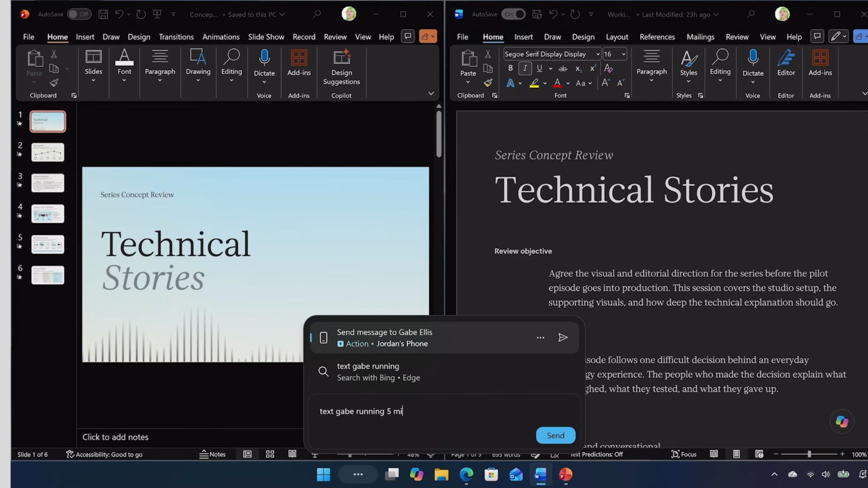Image resolution: width=868 pixels, height=488 pixels.
Task: Open Animations tab in PowerPoint
Action: click(x=221, y=37)
